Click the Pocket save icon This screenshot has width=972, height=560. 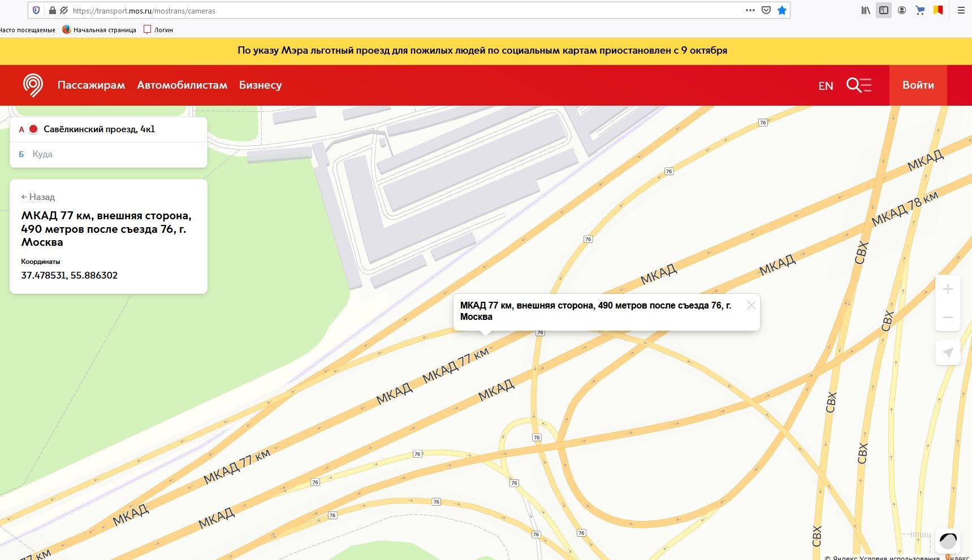[766, 10]
